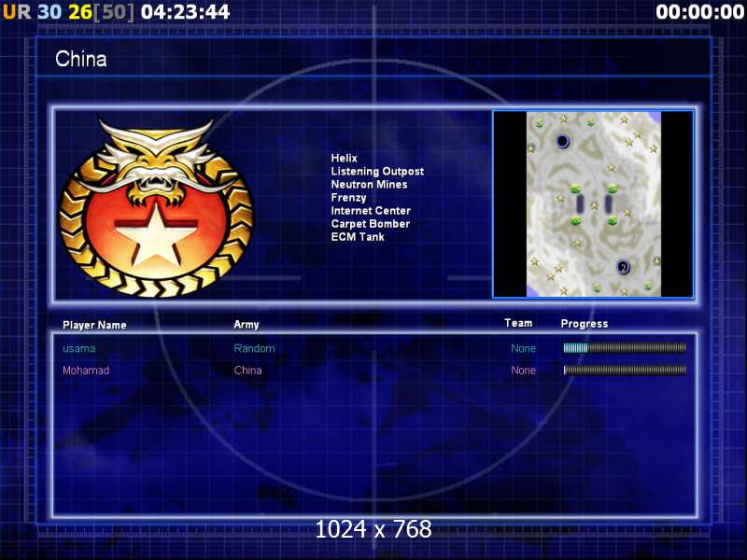
Task: Click the unnumbered black start marker on minimap
Action: pos(562,141)
